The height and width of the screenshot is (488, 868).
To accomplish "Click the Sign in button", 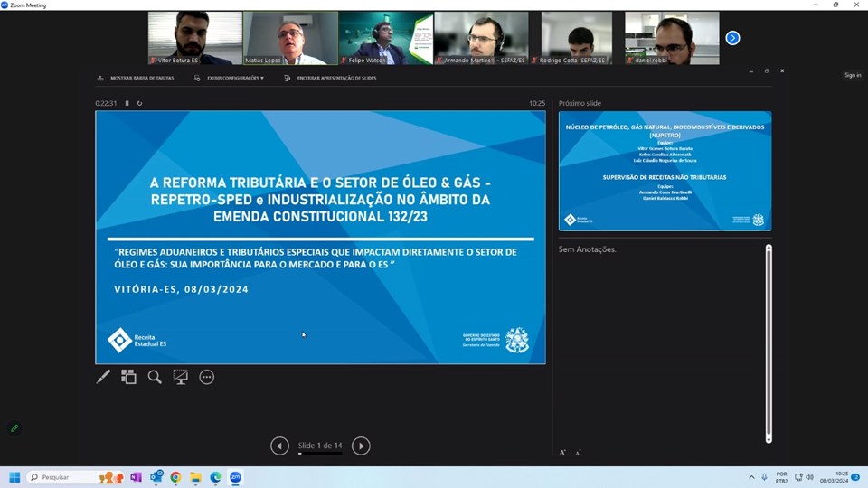I will pyautogui.click(x=852, y=75).
